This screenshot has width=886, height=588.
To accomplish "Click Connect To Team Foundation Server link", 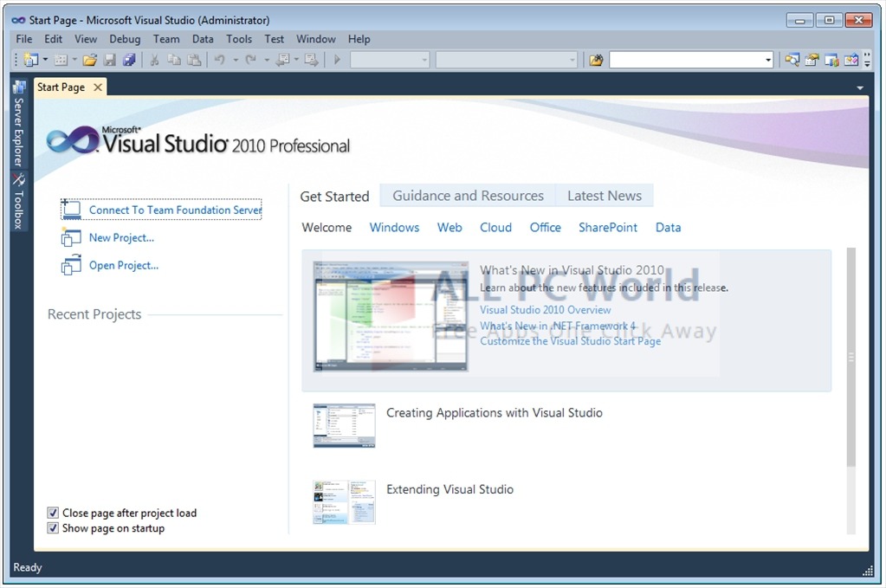I will point(175,210).
